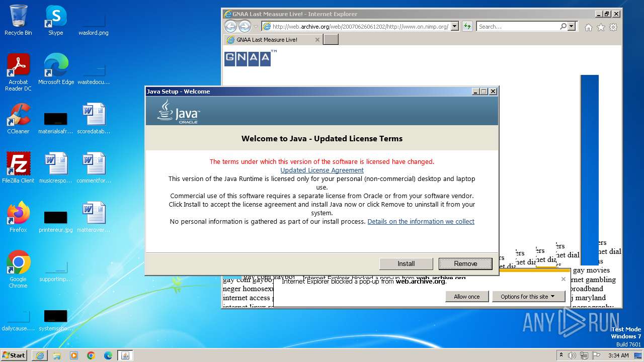Click the clock in the taskbar

point(618,355)
